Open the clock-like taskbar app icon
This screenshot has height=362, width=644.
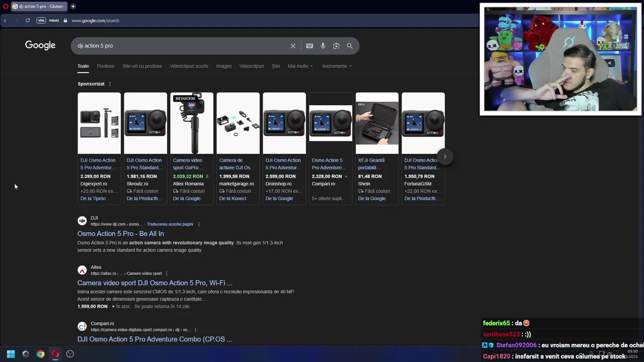[70, 354]
